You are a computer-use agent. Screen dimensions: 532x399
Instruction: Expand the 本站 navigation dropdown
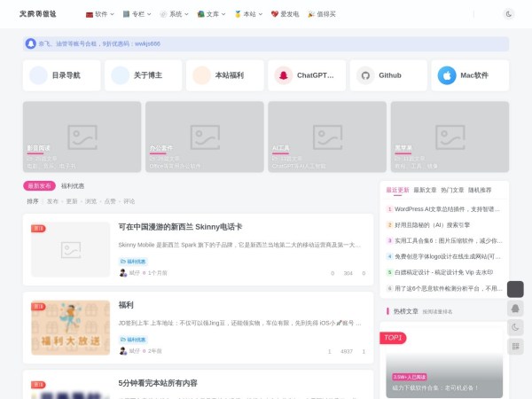[x=248, y=14]
